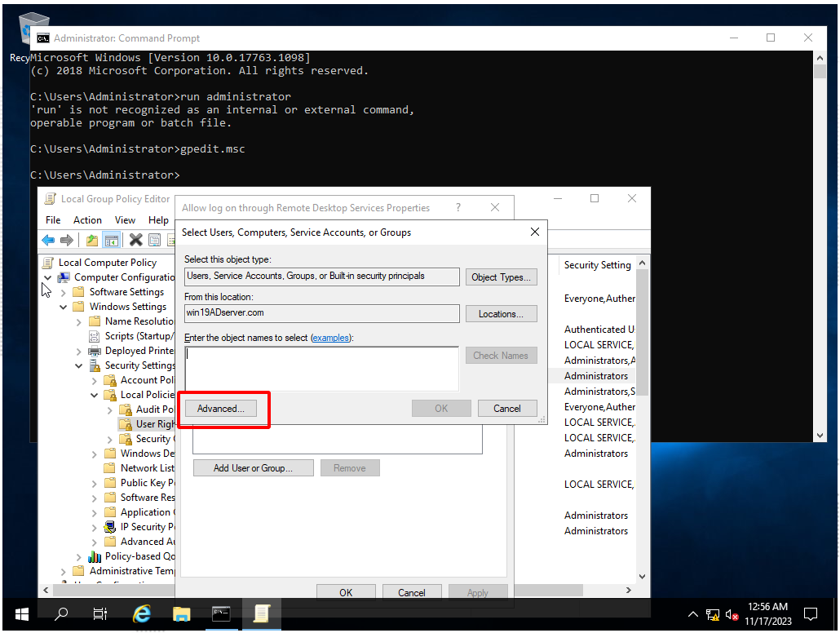840x633 pixels.
Task: Click the Command Prompt scrollbar down arrow
Action: (x=820, y=436)
